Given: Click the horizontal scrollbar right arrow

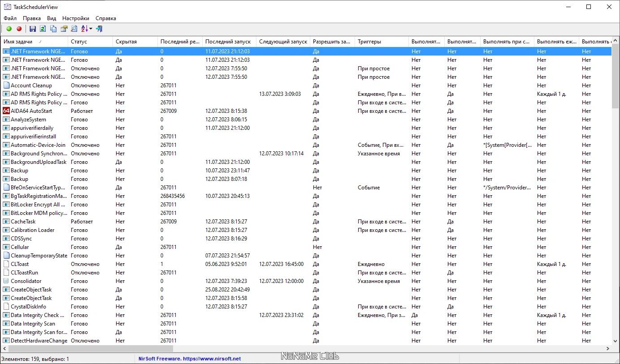Looking at the screenshot, I should 608,348.
